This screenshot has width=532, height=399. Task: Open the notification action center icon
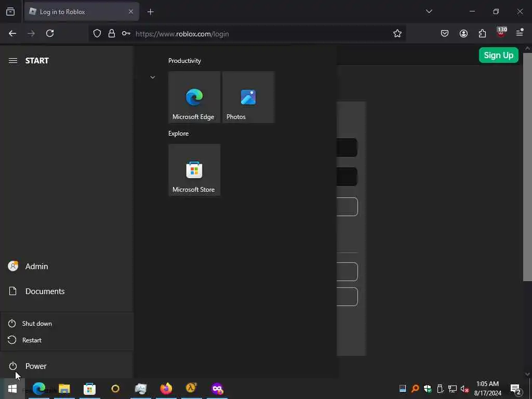click(516, 389)
